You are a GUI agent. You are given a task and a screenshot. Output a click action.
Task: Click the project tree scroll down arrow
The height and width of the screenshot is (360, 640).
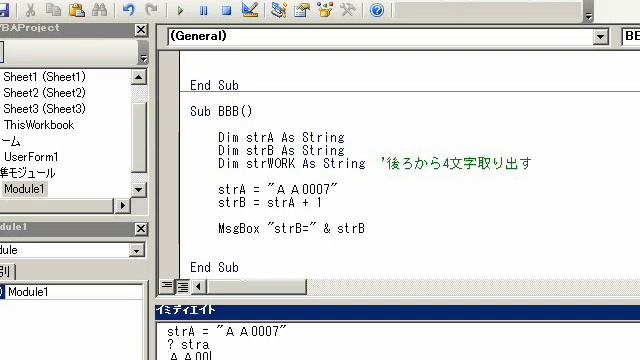(138, 189)
